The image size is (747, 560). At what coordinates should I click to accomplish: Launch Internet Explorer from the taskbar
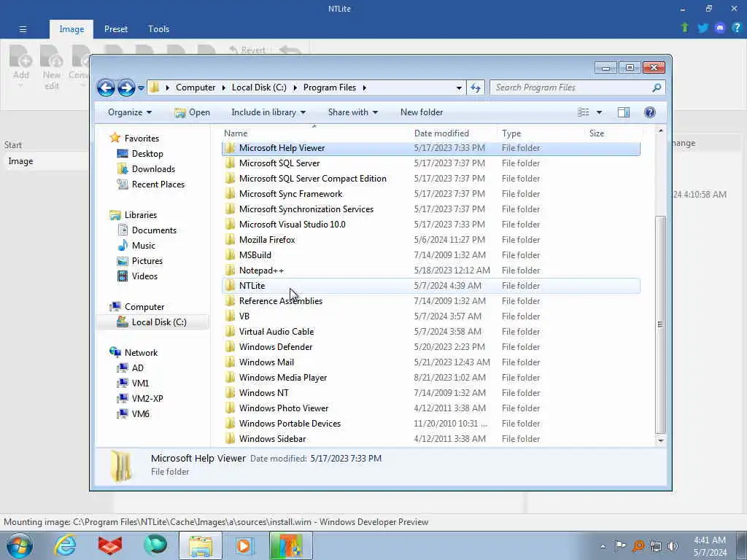[65, 545]
